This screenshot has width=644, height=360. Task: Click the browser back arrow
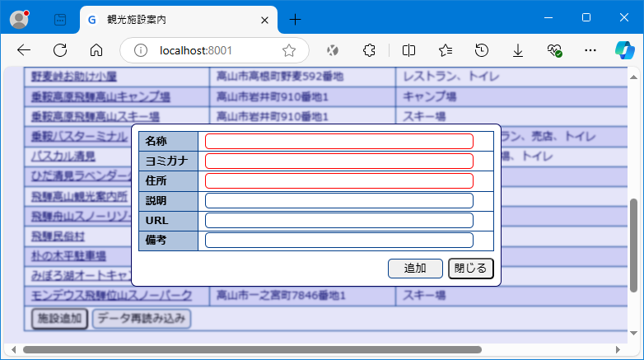24,50
